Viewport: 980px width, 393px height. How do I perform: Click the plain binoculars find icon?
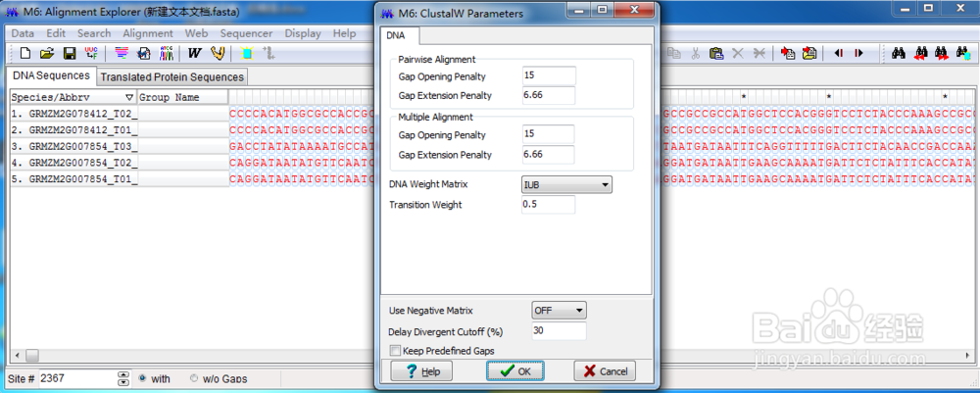899,54
